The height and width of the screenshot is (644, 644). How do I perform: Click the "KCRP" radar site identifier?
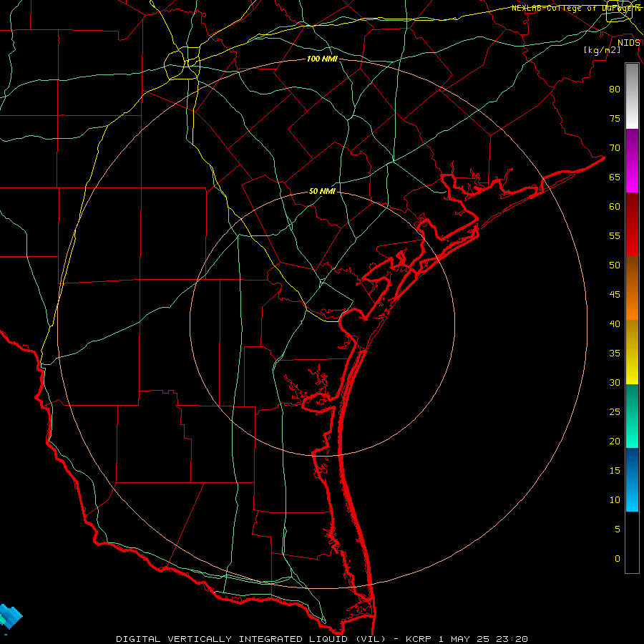pos(418,639)
